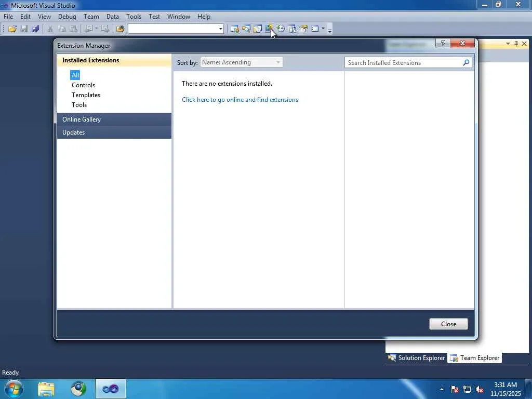Viewport: 532px width, 399px height.
Task: Open the Test menu
Action: 154,16
